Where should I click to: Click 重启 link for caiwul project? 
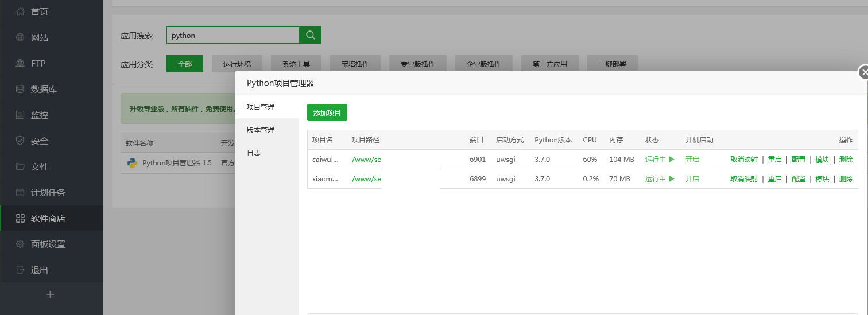[774, 160]
